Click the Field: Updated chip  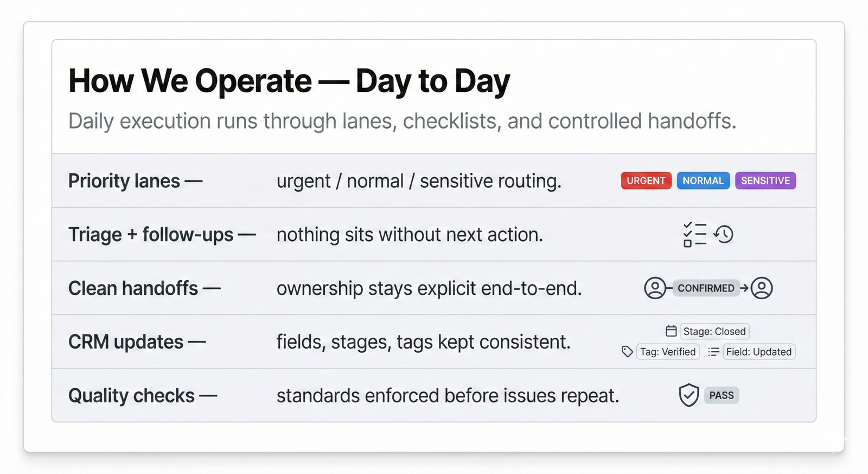758,352
